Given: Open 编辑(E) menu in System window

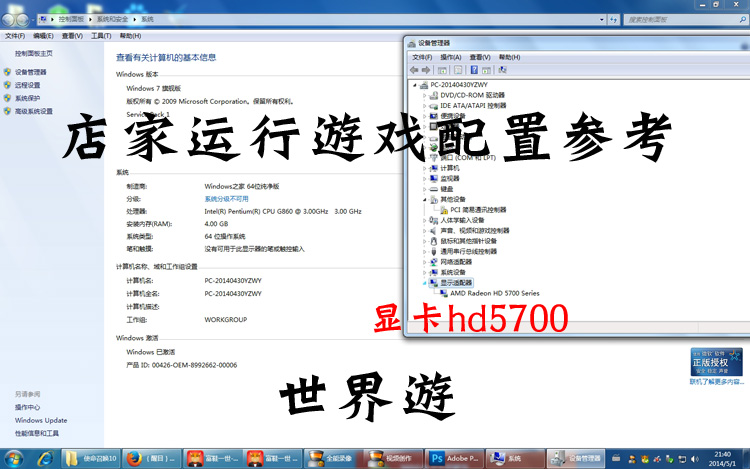Looking at the screenshot, I should (x=44, y=36).
